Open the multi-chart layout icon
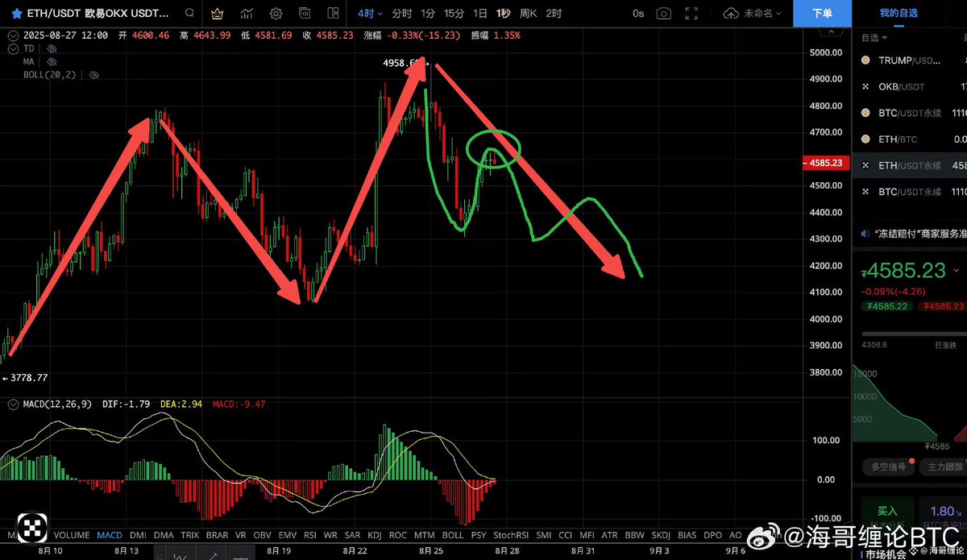The height and width of the screenshot is (560, 967). tap(334, 14)
